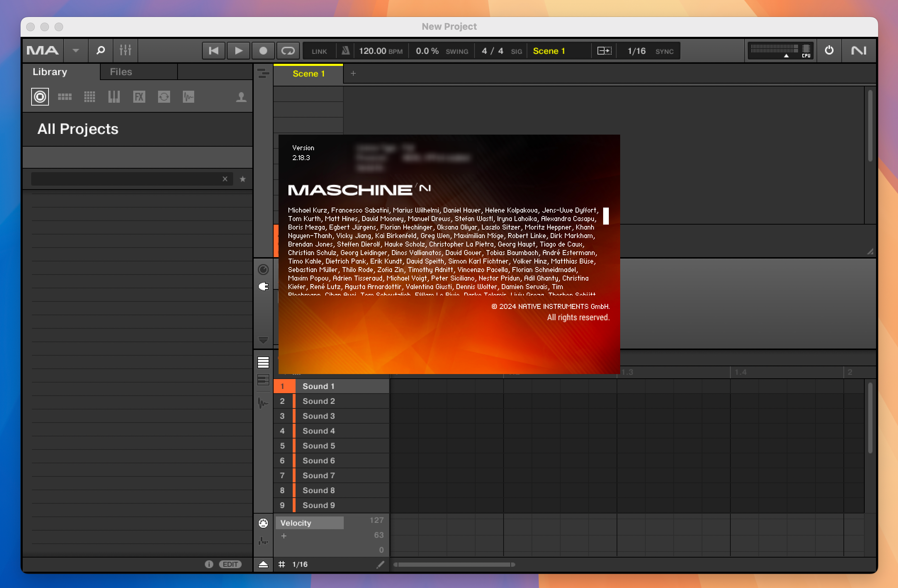898x588 pixels.
Task: Open the channel properties knob icon
Action: pos(263,269)
